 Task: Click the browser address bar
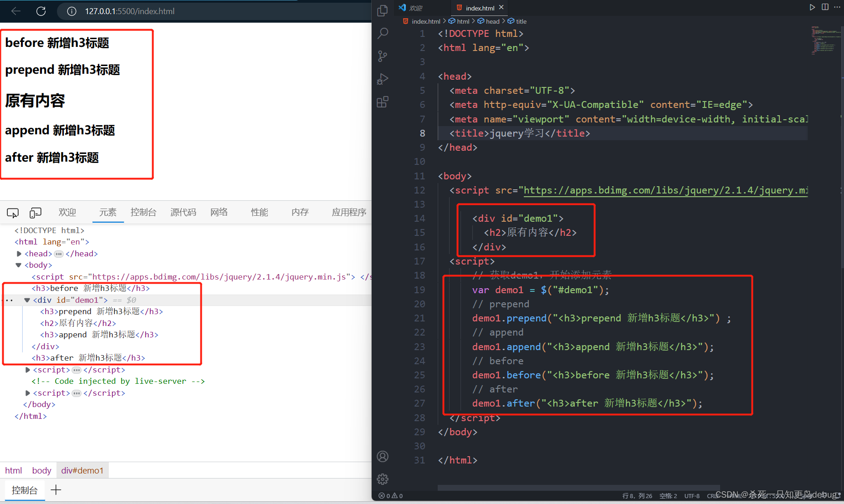click(x=182, y=11)
